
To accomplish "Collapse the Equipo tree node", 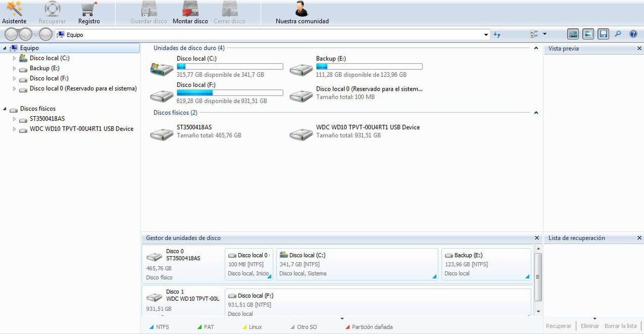I will click(5, 48).
